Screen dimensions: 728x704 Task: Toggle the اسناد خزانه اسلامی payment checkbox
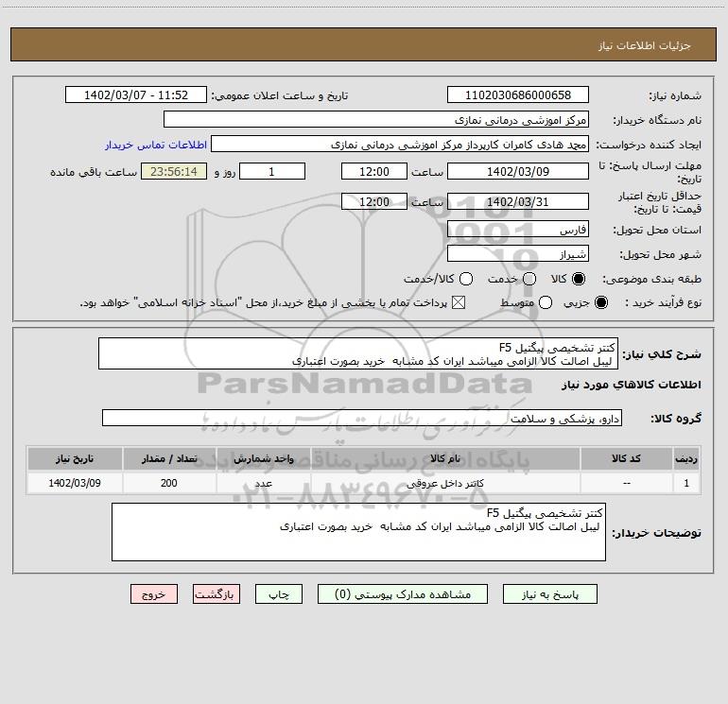point(459,302)
